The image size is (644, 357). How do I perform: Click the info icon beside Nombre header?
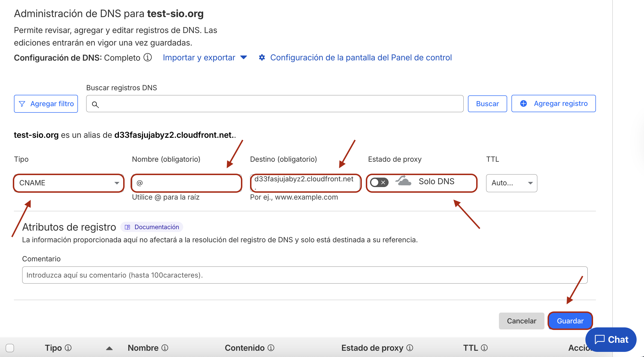click(165, 348)
